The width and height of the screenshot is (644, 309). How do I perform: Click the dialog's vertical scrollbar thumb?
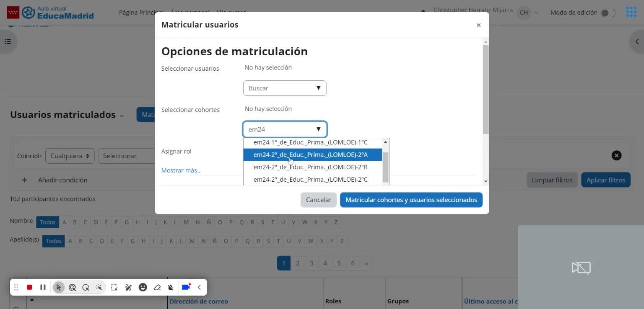[x=486, y=89]
